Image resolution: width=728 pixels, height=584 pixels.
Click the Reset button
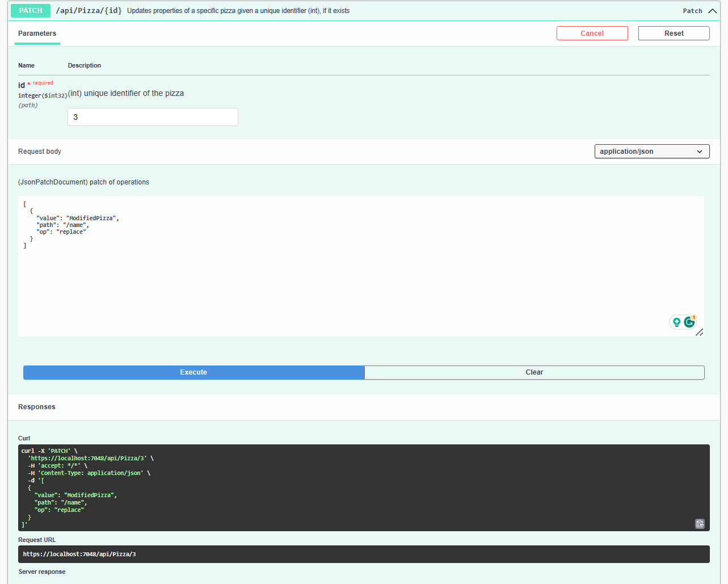pos(674,33)
